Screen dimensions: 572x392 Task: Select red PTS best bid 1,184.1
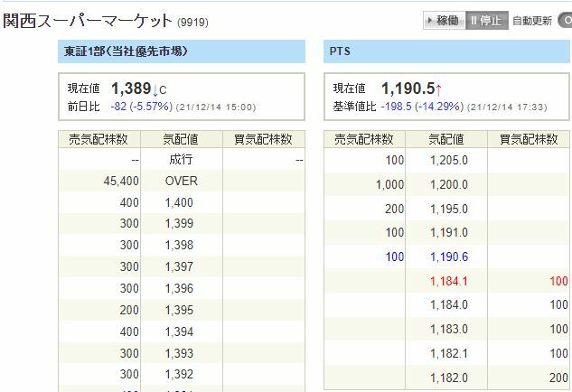point(449,281)
